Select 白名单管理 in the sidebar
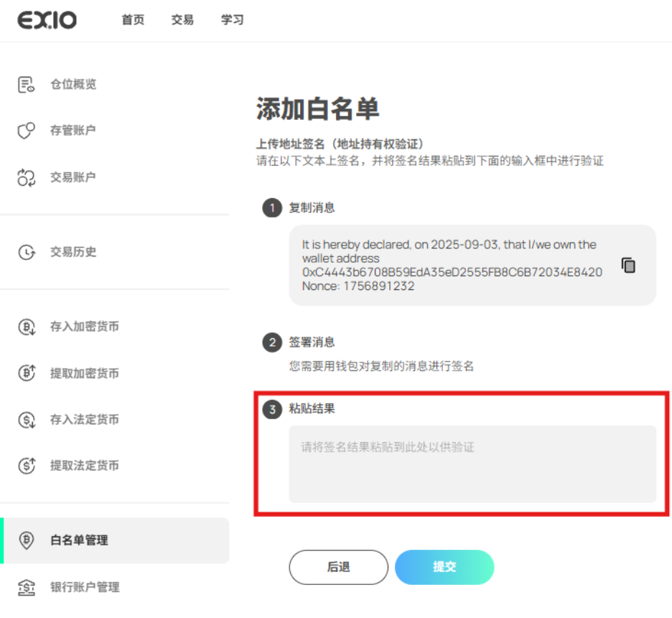This screenshot has width=672, height=618. pos(79,540)
